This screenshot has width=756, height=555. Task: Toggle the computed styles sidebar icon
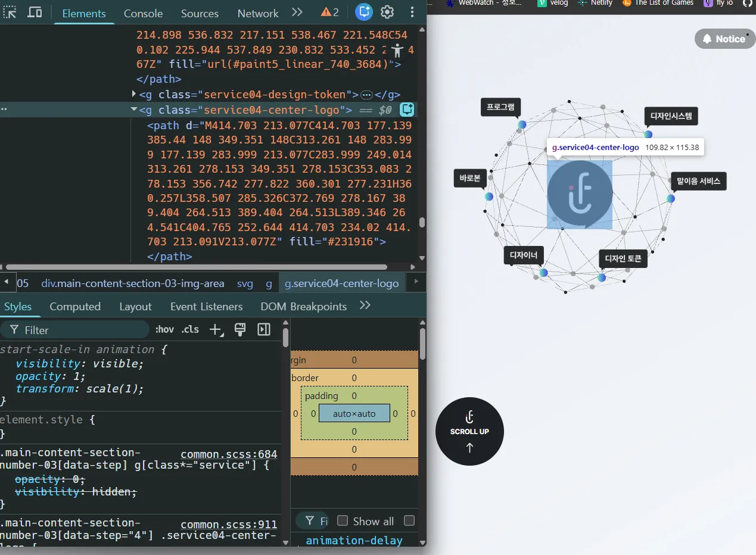tap(264, 329)
